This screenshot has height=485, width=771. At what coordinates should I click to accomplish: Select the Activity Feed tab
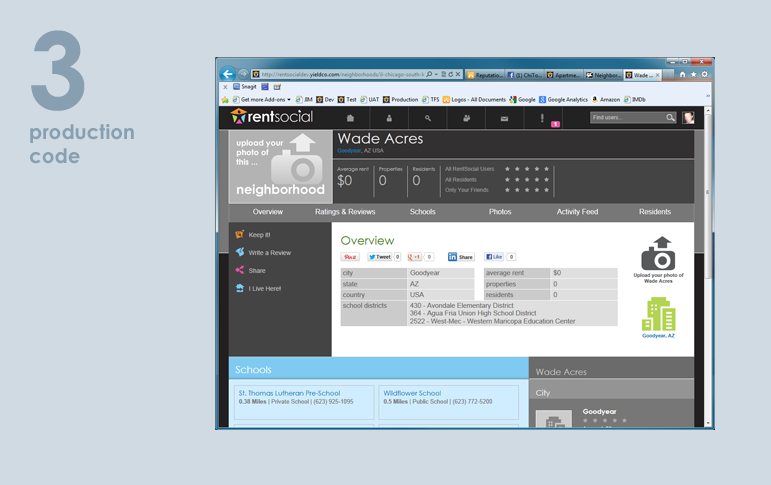click(577, 212)
